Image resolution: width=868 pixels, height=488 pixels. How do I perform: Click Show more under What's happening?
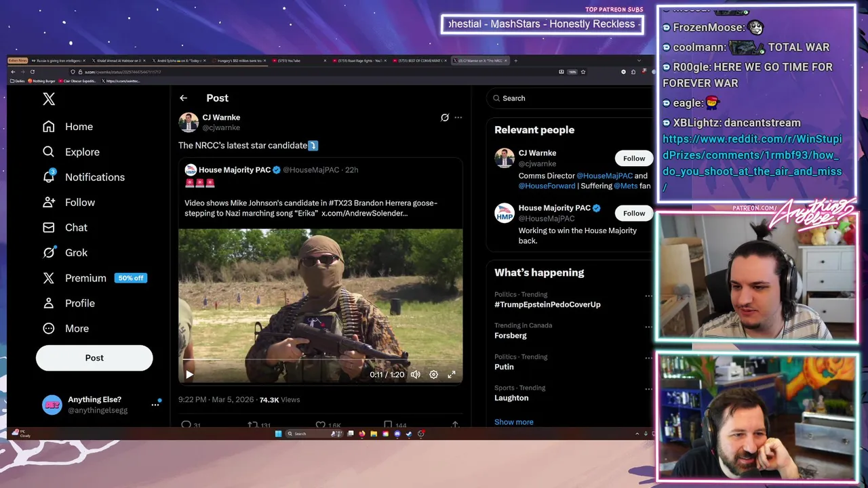pos(513,422)
